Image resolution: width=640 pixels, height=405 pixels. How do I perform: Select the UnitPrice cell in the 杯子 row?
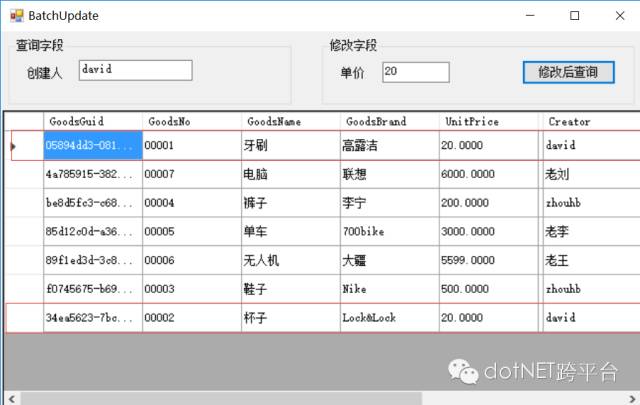point(489,318)
